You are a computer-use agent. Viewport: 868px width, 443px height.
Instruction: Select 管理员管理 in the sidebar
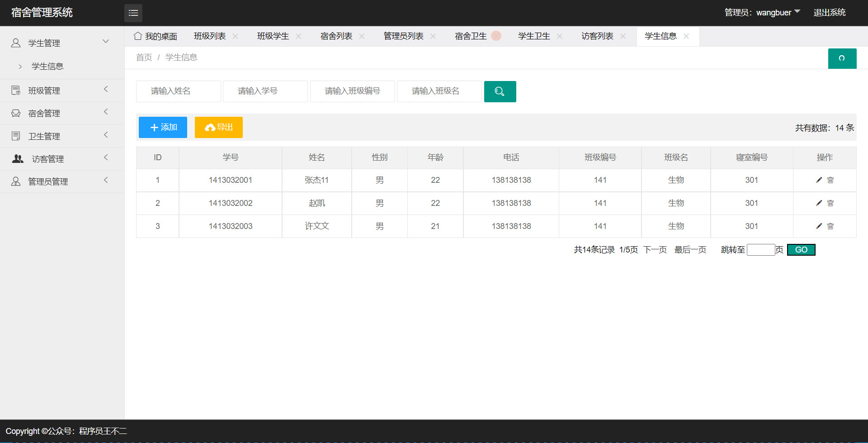(x=47, y=181)
